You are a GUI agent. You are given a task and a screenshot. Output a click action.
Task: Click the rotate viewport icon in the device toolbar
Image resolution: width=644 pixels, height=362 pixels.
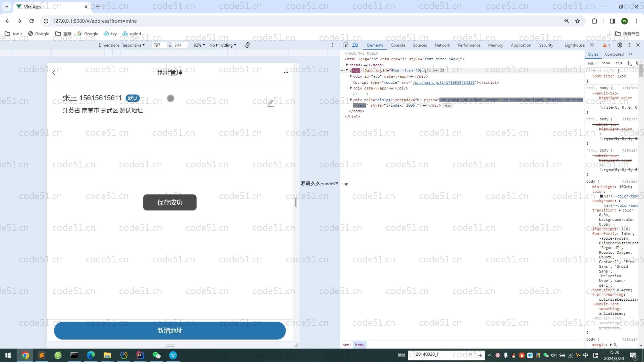247,45
